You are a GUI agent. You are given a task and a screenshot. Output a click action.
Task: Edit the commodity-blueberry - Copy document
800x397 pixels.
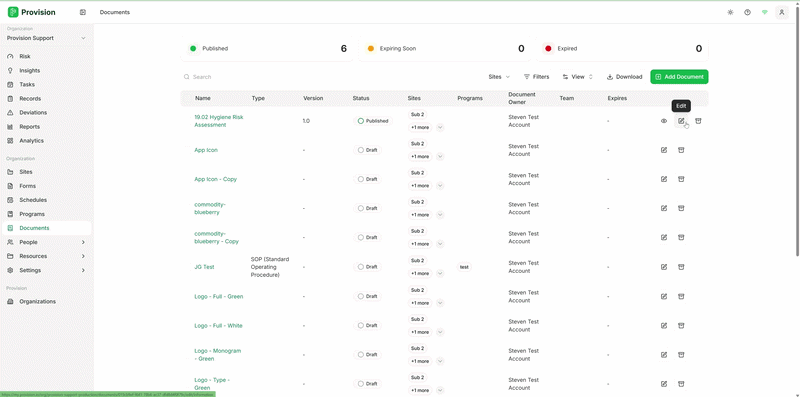click(x=664, y=237)
